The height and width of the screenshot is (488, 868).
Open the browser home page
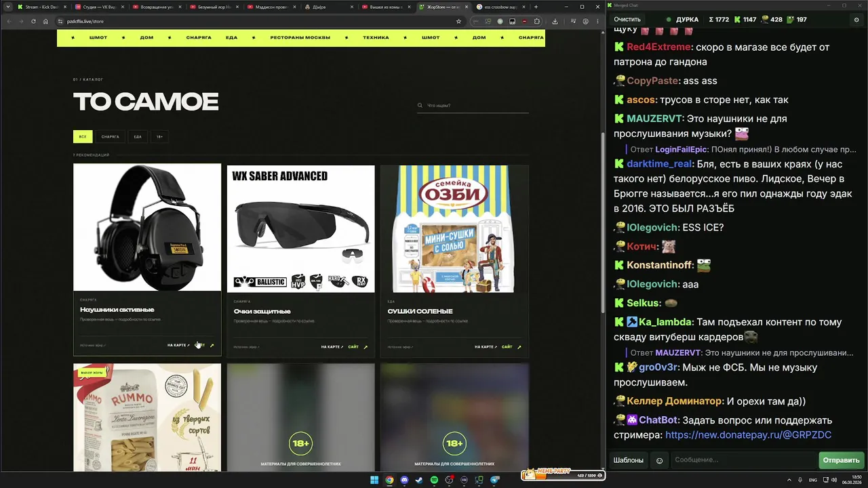coord(45,21)
